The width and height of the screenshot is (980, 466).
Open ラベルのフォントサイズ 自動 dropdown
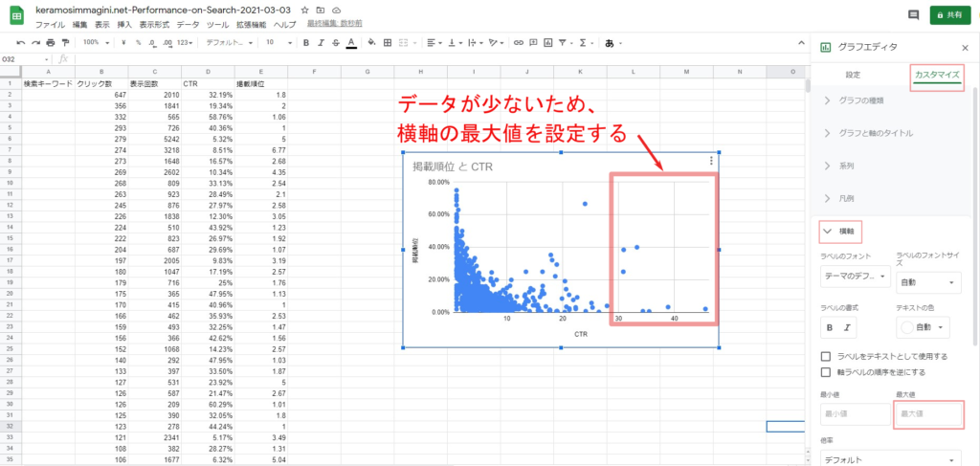tap(928, 282)
